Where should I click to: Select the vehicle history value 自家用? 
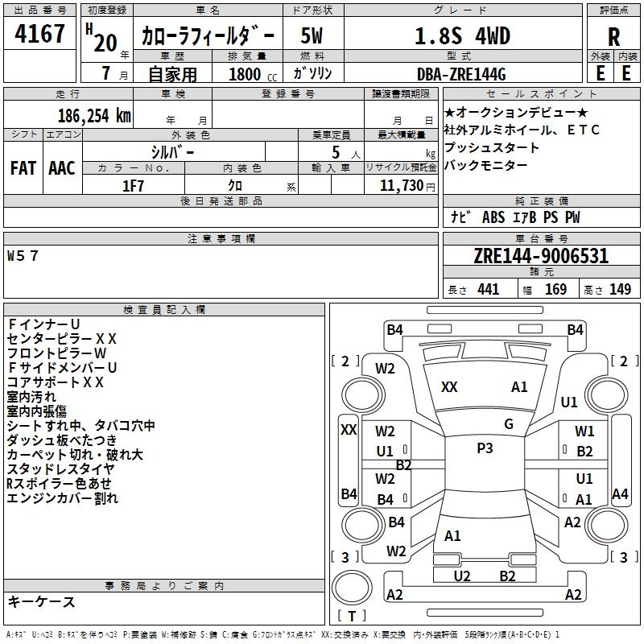tap(172, 74)
